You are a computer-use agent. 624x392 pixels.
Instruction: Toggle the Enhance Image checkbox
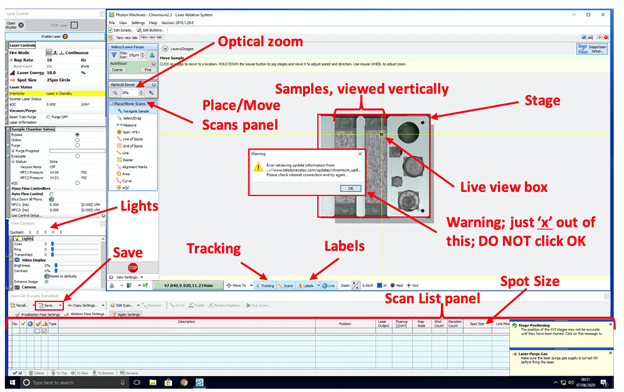pyautogui.click(x=46, y=281)
